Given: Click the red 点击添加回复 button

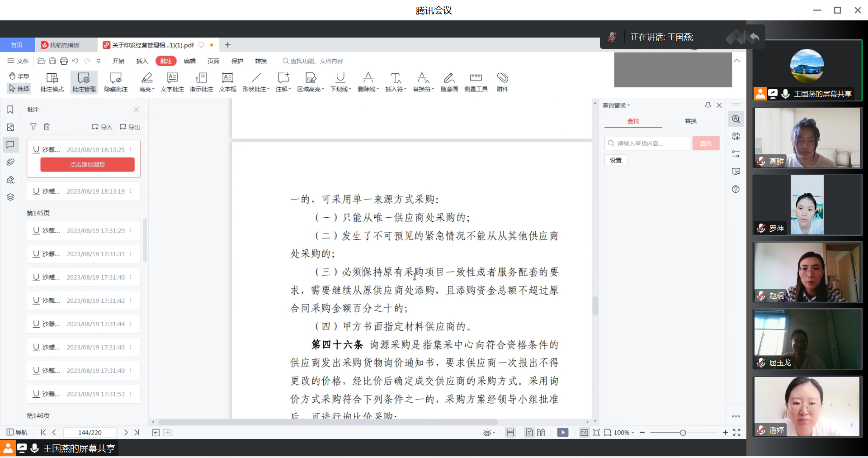Looking at the screenshot, I should click(x=87, y=165).
